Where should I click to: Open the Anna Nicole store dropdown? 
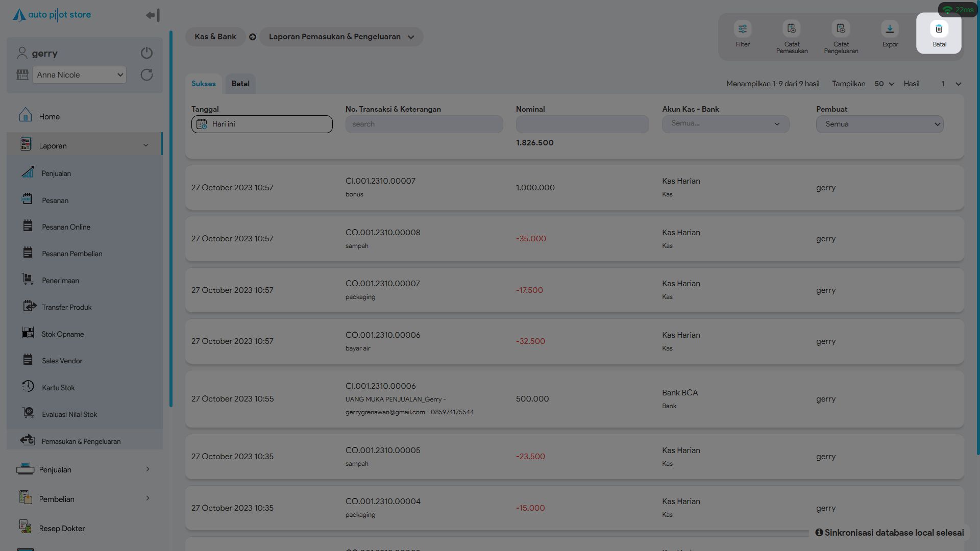[x=79, y=75]
